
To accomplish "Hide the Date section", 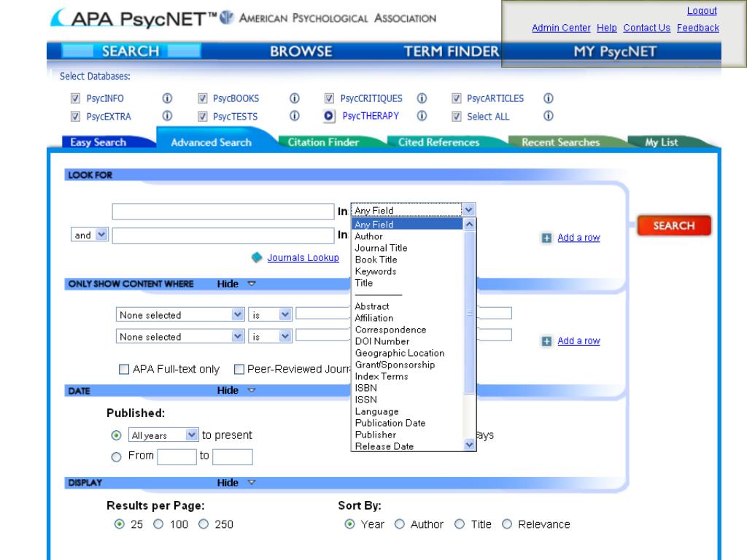I will tap(236, 391).
